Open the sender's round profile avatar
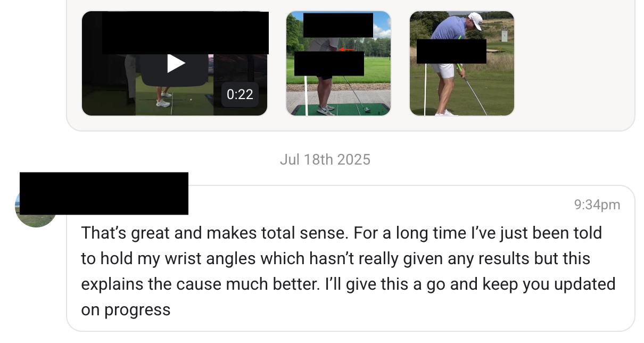This screenshot has width=644, height=343. (36, 207)
